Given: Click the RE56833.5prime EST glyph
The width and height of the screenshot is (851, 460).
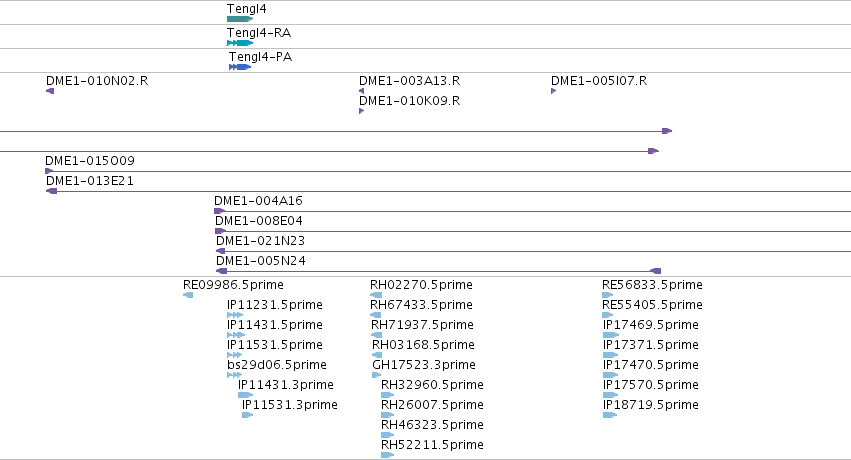Looking at the screenshot, I should pyautogui.click(x=607, y=295).
